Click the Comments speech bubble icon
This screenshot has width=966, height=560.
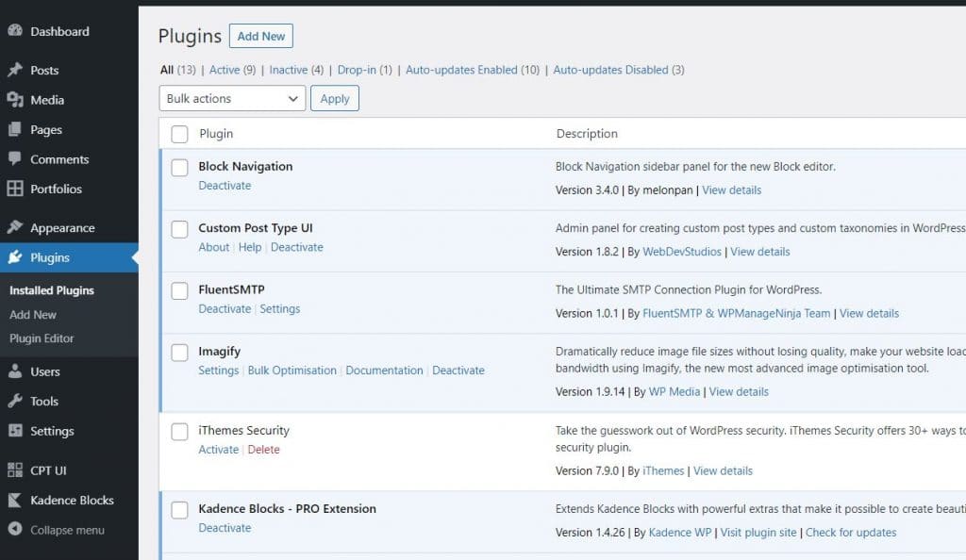pyautogui.click(x=15, y=158)
